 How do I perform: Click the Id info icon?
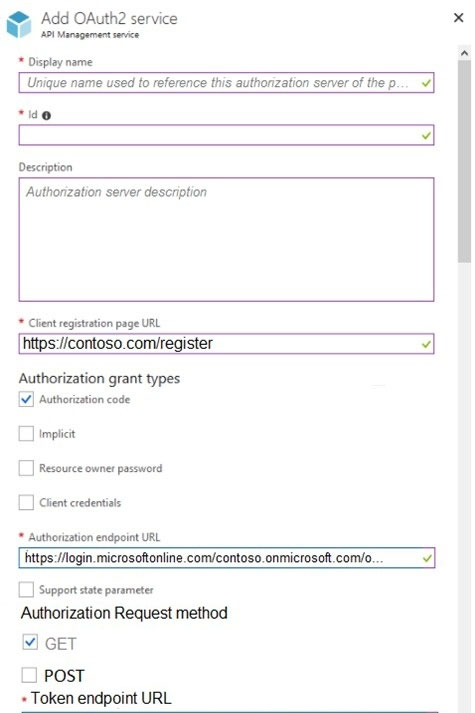46,115
